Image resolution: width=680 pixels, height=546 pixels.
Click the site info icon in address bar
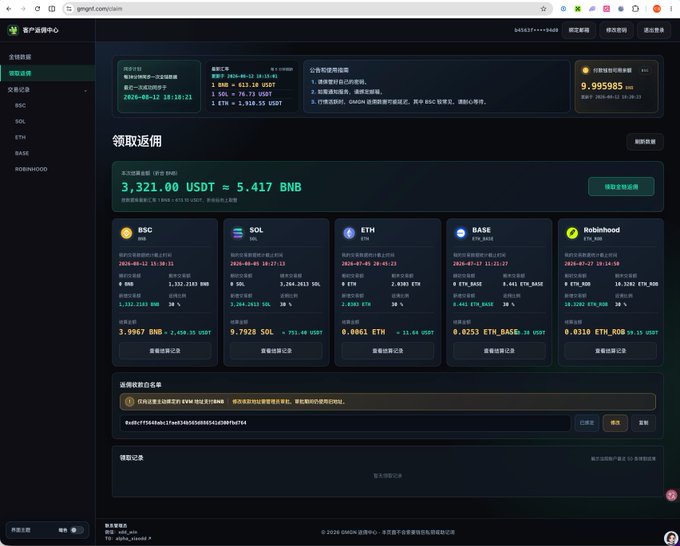click(x=69, y=9)
